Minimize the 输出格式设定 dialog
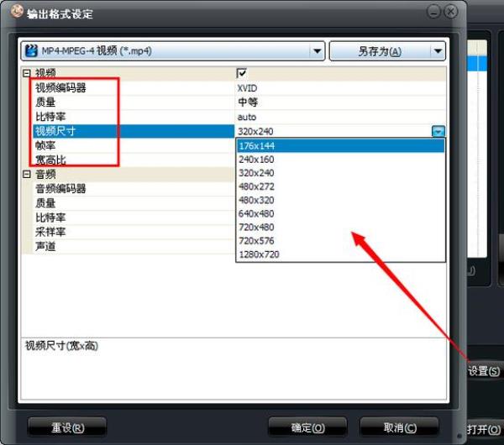Screen dimensions: 504x445 coord(434,12)
